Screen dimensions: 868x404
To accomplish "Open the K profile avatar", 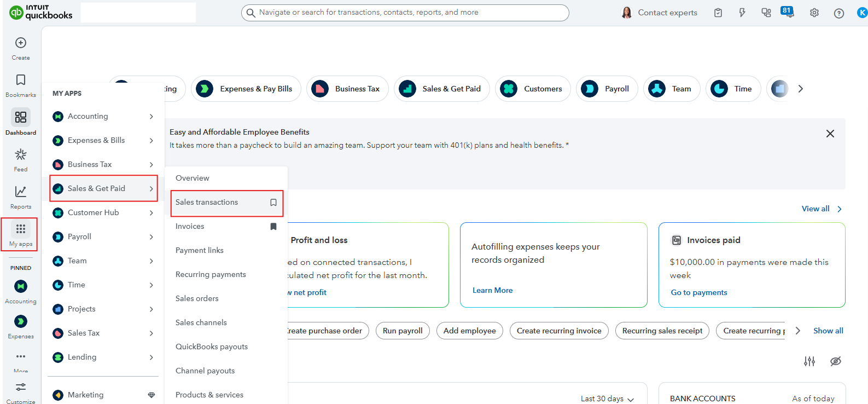I will 863,13.
